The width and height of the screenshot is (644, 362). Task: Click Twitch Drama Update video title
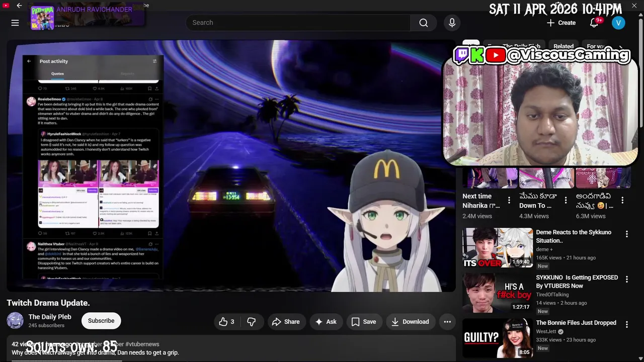click(x=48, y=303)
